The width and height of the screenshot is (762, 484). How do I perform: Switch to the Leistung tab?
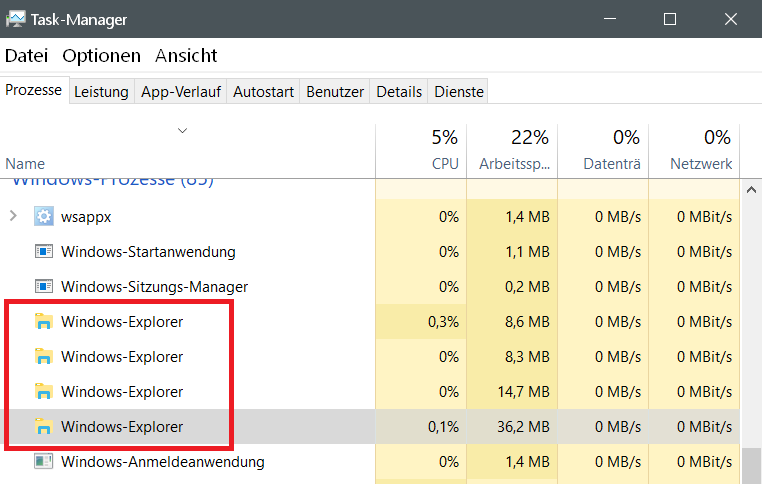click(x=101, y=92)
